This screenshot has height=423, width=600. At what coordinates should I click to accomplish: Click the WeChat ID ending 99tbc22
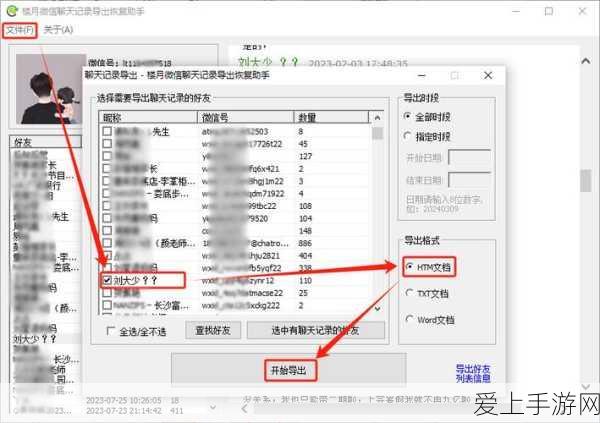click(241, 206)
